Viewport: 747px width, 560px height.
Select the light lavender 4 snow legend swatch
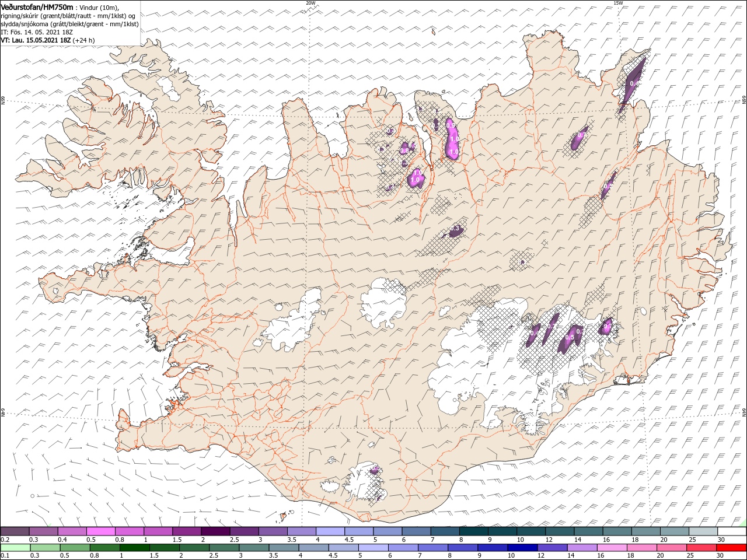(x=330, y=531)
